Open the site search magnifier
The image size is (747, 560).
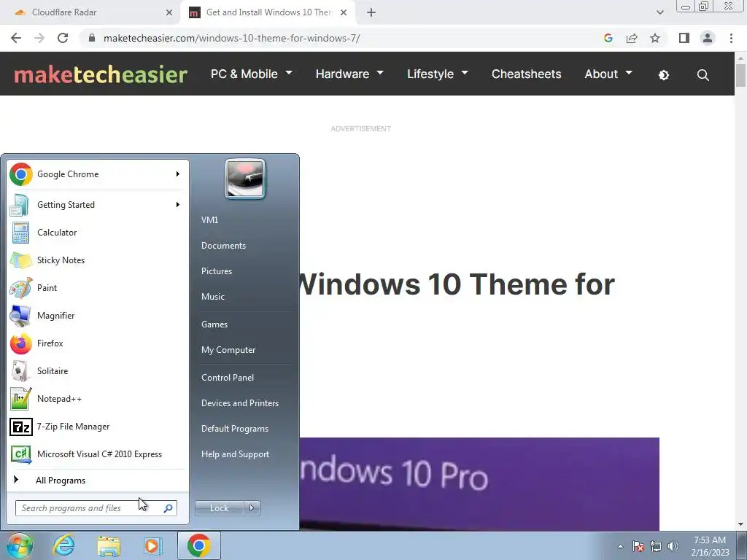coord(703,75)
